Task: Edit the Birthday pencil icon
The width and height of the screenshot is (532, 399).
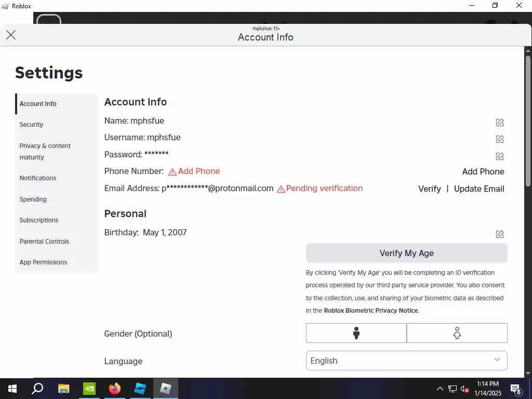Action: (499, 234)
